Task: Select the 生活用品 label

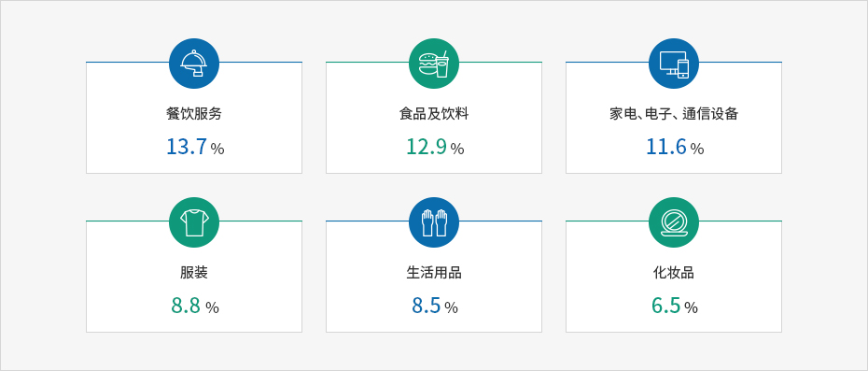Action: (434, 273)
